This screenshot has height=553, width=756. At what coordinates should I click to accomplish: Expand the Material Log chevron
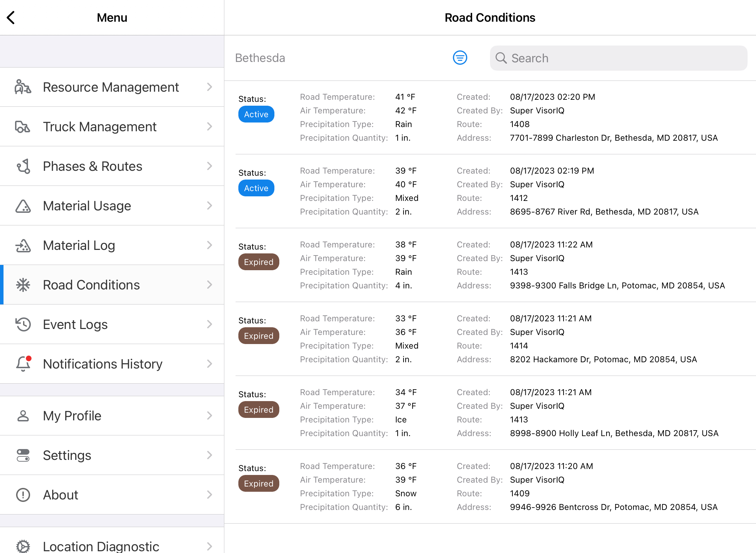209,245
